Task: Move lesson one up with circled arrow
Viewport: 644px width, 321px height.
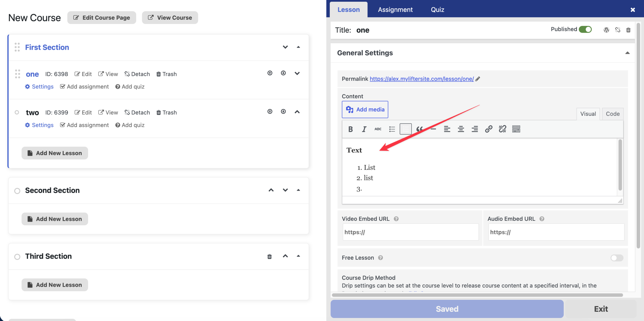Action: pyautogui.click(x=270, y=73)
